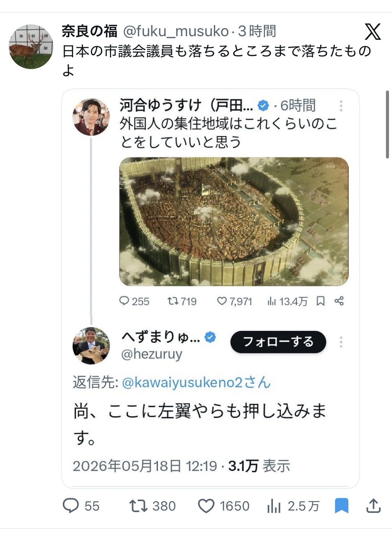This screenshot has height=536, width=392.
Task: Open the walled city anime image
Action: (x=234, y=222)
